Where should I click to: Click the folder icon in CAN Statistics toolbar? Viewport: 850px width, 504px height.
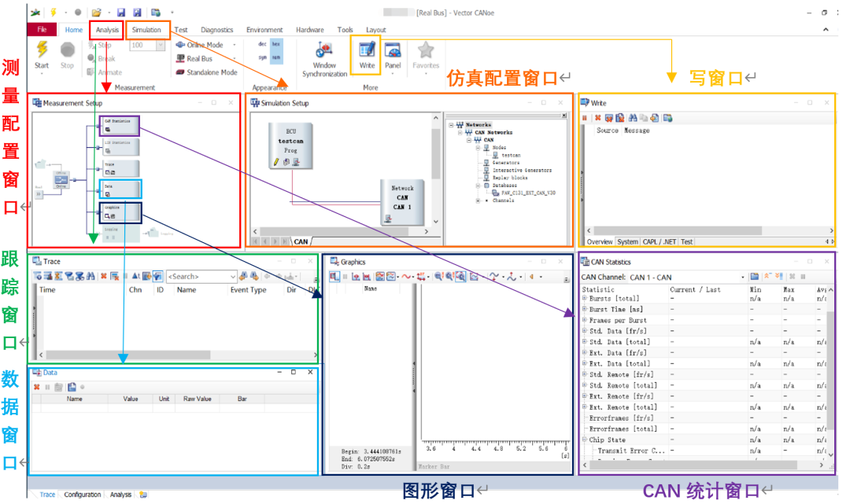click(755, 276)
